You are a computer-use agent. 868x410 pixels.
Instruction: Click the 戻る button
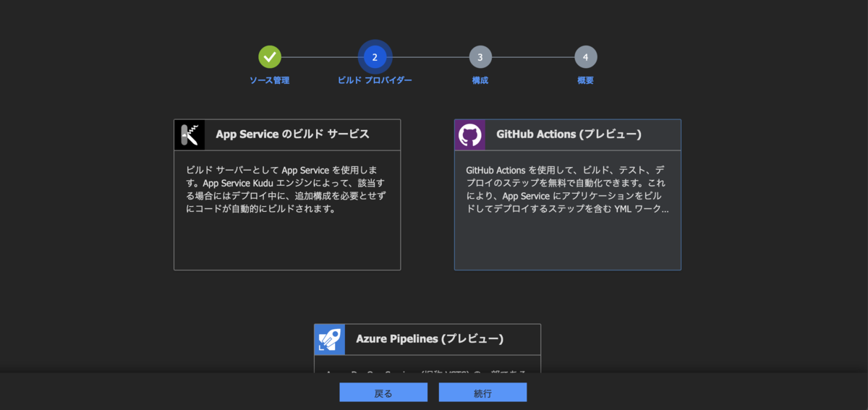tap(383, 393)
